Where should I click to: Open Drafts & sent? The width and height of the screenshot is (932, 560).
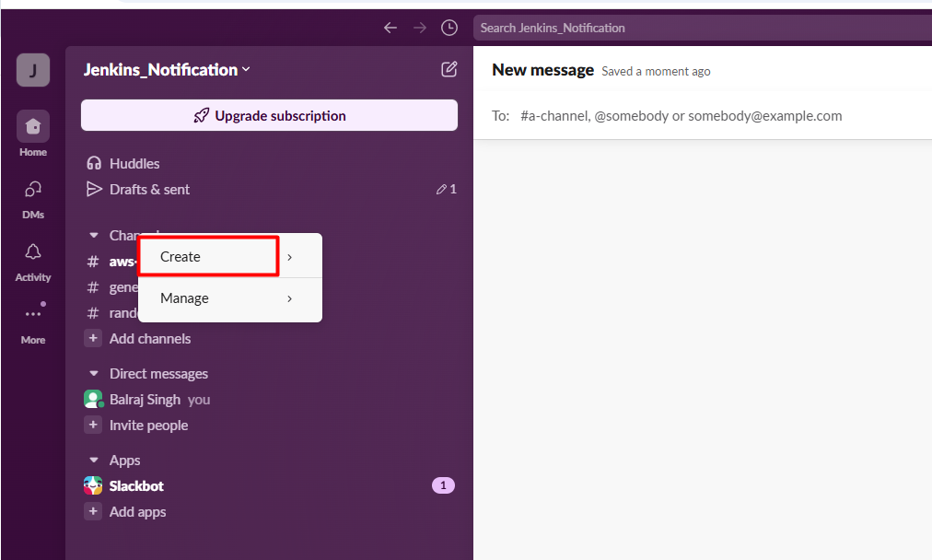(x=150, y=190)
